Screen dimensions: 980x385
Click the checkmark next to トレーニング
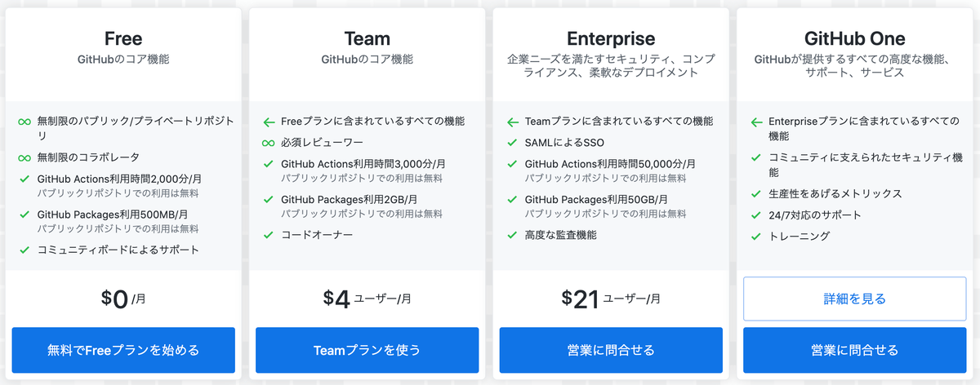(755, 237)
